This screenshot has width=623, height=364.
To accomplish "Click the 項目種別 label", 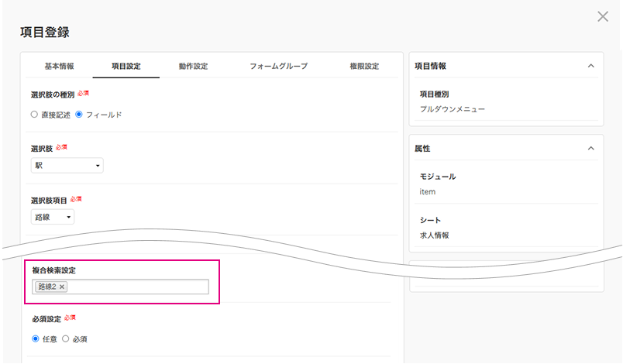I will point(434,94).
